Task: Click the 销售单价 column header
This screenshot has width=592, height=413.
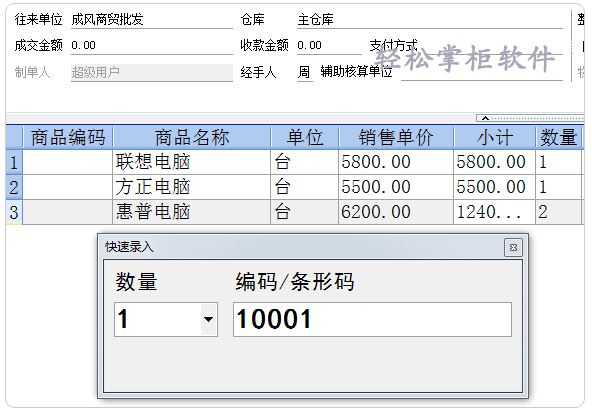Action: coord(396,137)
